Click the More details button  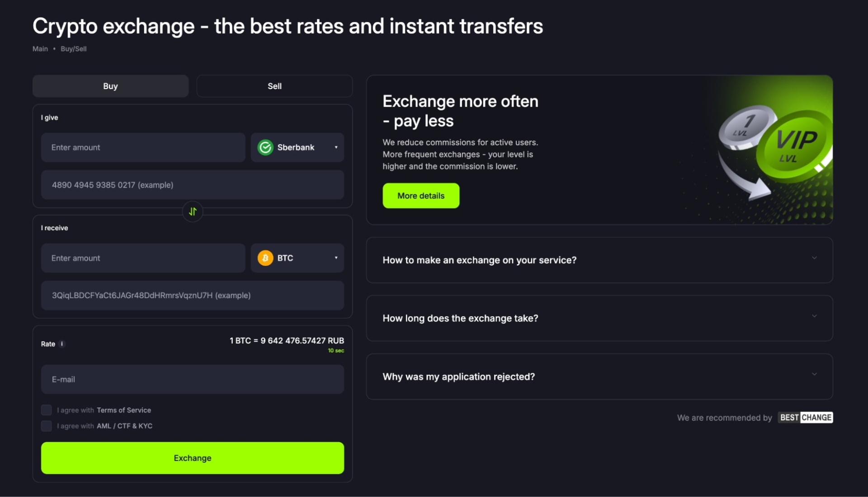click(421, 196)
